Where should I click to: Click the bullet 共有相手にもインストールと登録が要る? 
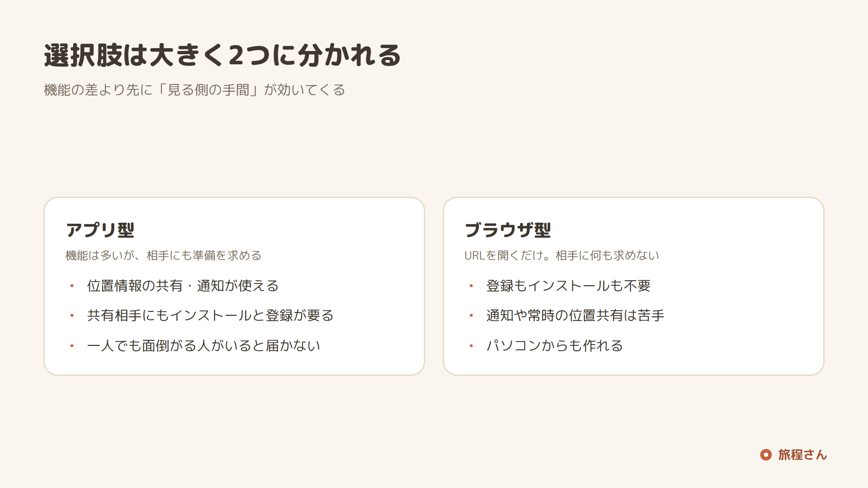click(210, 315)
